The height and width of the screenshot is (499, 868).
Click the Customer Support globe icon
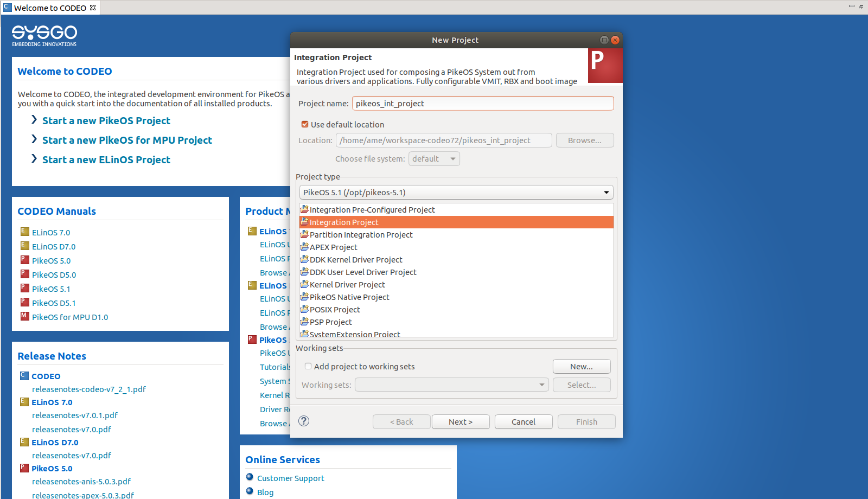coord(250,477)
